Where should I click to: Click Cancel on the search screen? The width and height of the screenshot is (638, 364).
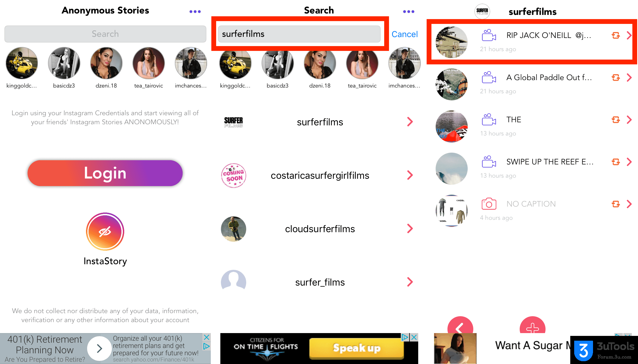[404, 34]
